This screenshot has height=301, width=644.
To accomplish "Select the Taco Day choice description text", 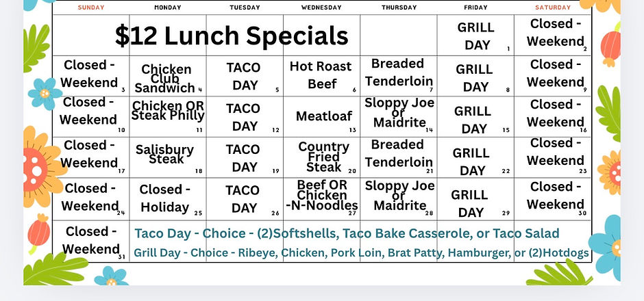I will pyautogui.click(x=347, y=233).
